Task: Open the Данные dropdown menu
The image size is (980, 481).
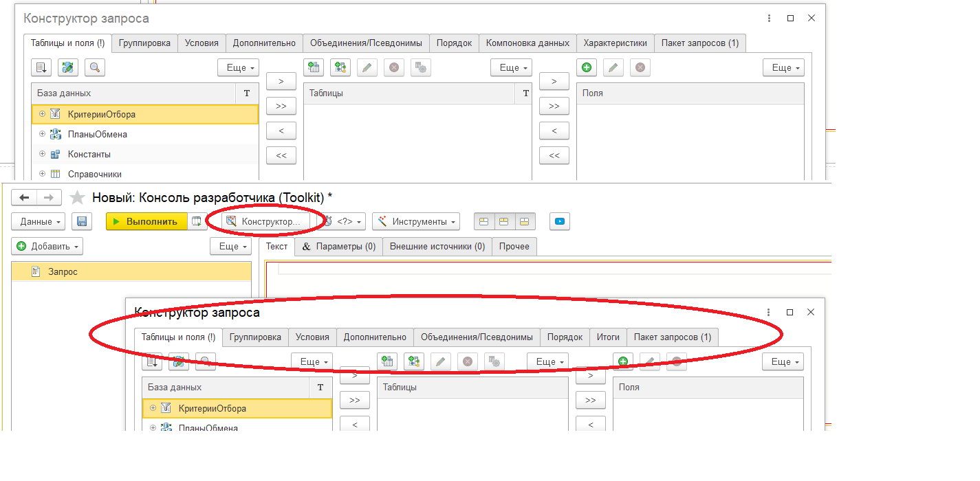Action: point(39,221)
